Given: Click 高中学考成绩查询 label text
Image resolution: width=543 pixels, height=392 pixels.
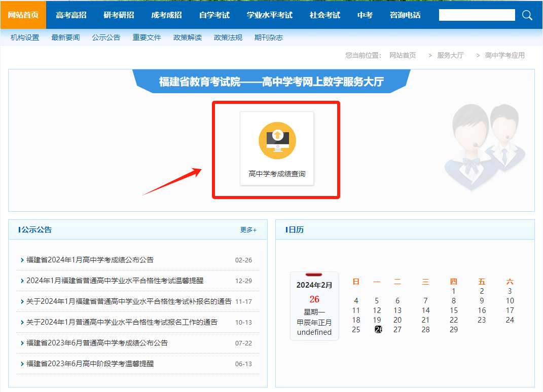Looking at the screenshot, I should tap(277, 174).
